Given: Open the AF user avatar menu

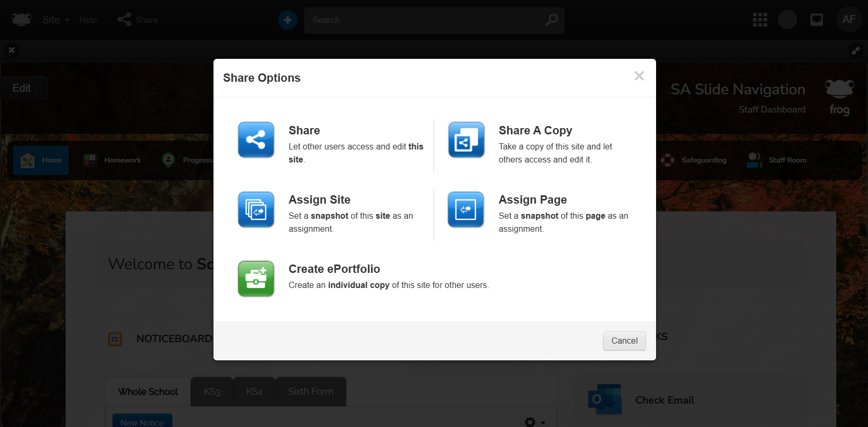Looking at the screenshot, I should (x=849, y=19).
